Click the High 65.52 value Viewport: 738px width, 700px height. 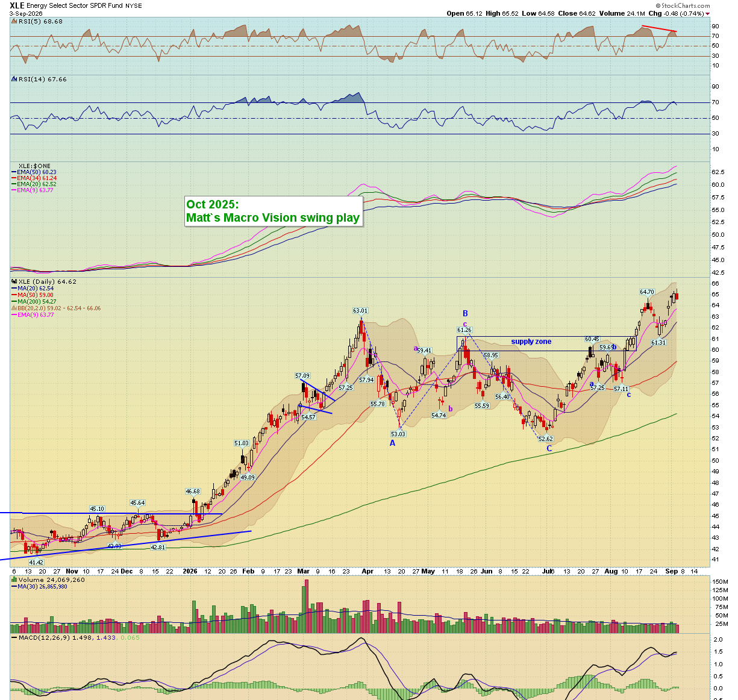502,13
